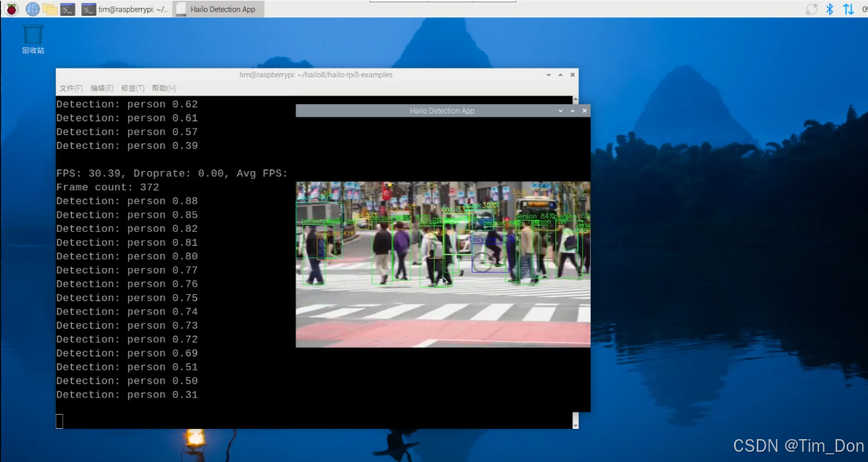Screen dimensions: 868x462
Task: Open the 文件(F) menu in the terminal
Action: (x=71, y=88)
